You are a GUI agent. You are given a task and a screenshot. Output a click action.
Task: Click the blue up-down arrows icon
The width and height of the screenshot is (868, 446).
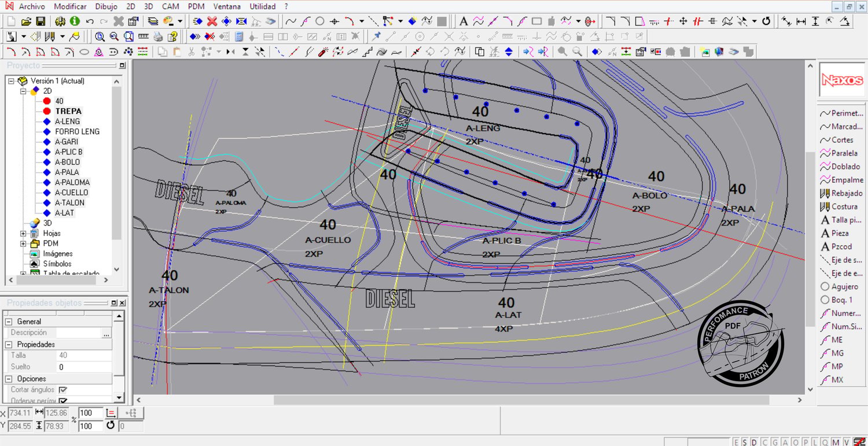509,51
